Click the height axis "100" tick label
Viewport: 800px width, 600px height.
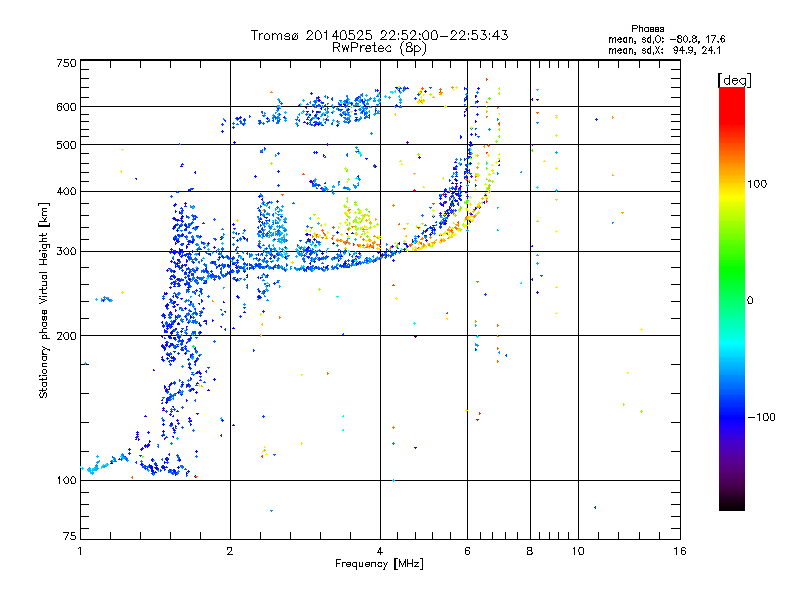coord(66,481)
